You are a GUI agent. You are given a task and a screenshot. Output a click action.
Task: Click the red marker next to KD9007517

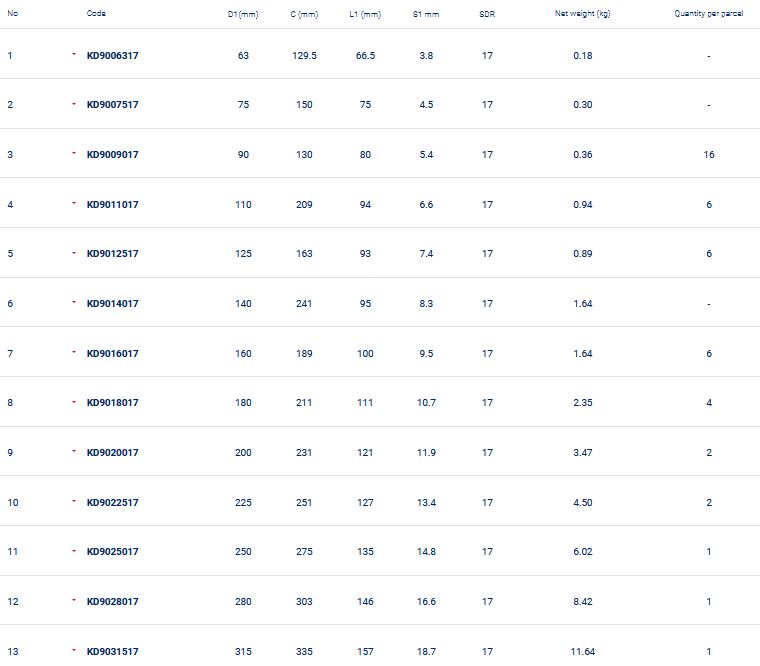[x=74, y=104]
